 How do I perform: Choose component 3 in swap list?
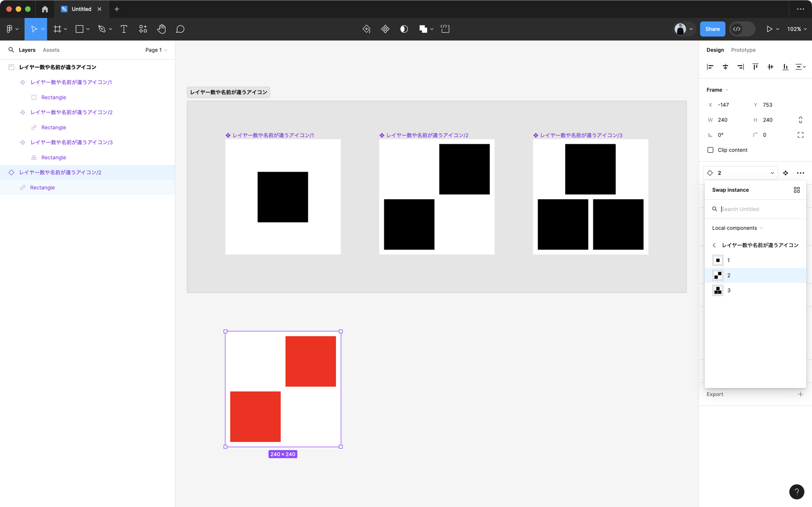tap(756, 290)
